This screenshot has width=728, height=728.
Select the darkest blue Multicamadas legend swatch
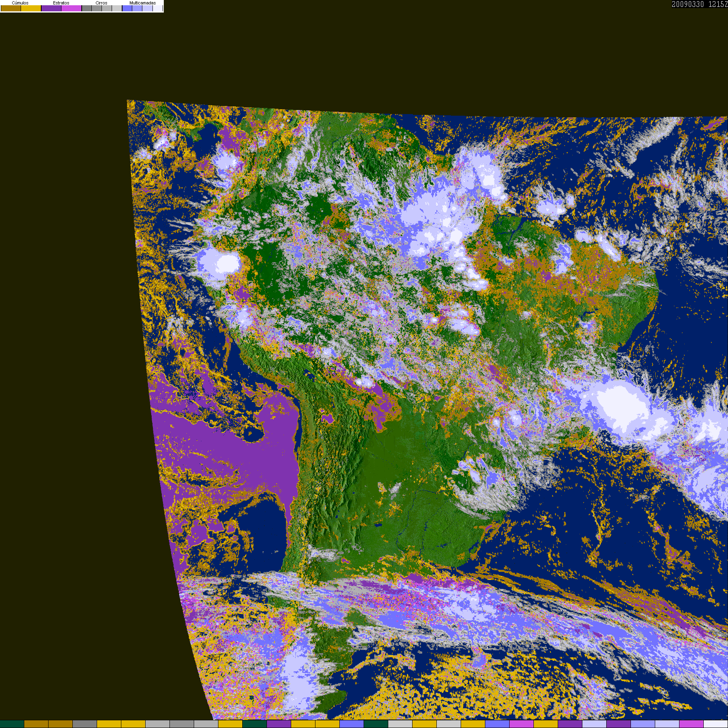click(x=127, y=8)
